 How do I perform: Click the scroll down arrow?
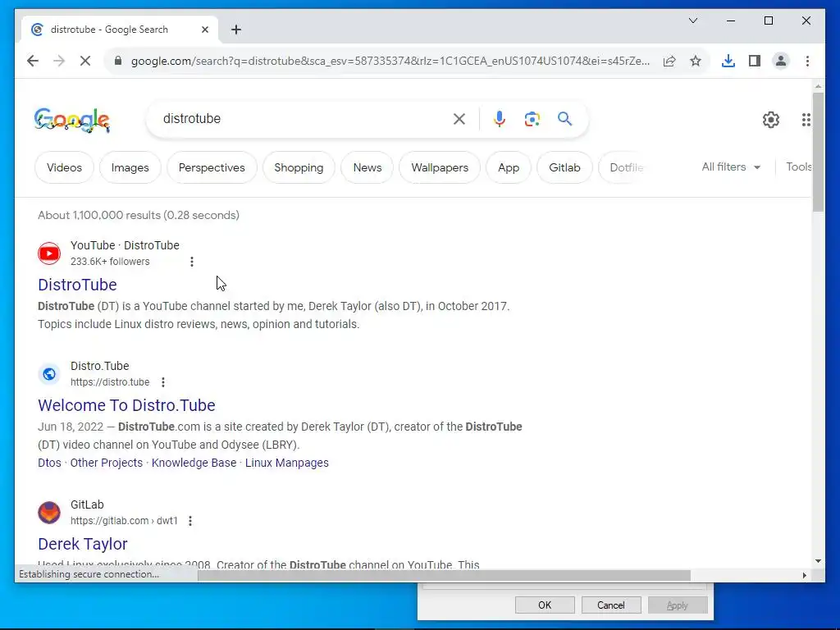click(x=818, y=561)
